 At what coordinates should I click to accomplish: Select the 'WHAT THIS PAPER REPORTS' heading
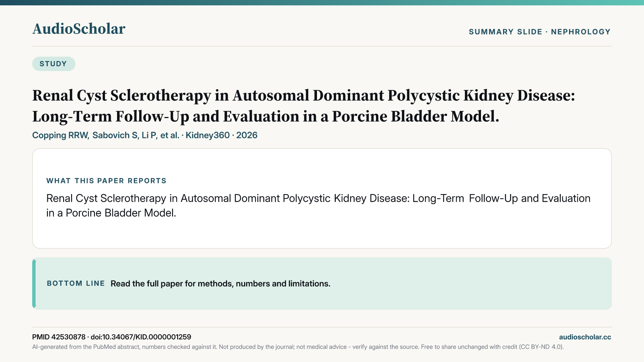coord(106,181)
